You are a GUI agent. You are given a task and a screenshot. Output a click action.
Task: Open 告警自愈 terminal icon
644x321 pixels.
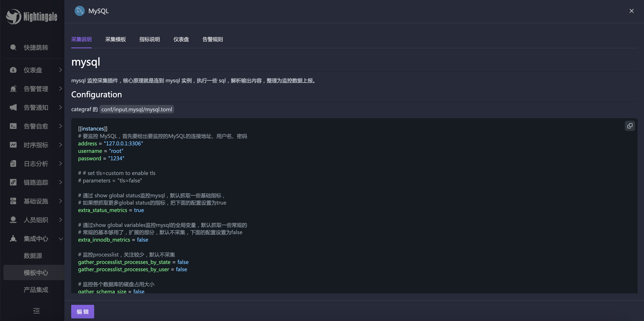click(13, 126)
